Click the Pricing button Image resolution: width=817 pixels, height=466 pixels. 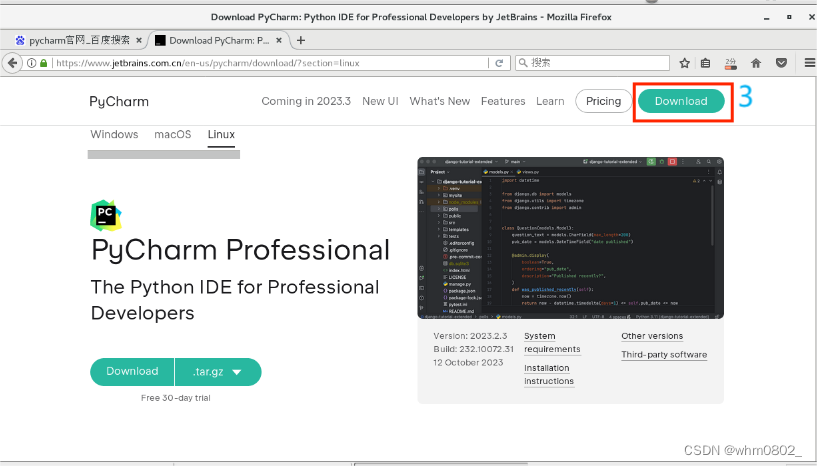(x=603, y=101)
